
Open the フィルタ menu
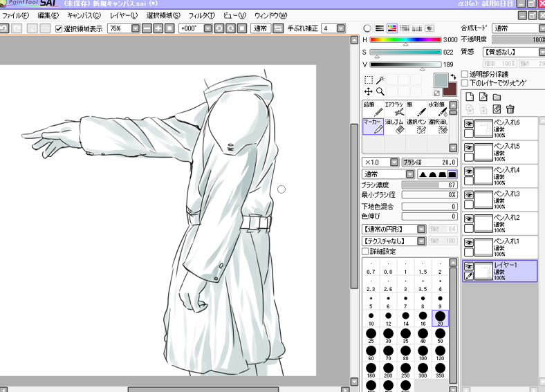point(201,15)
